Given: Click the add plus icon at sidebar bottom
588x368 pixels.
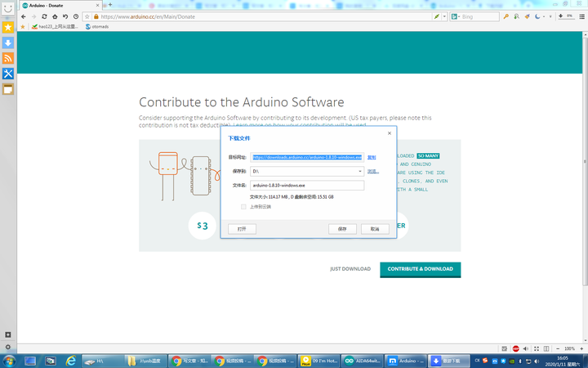Looking at the screenshot, I should 8,334.
